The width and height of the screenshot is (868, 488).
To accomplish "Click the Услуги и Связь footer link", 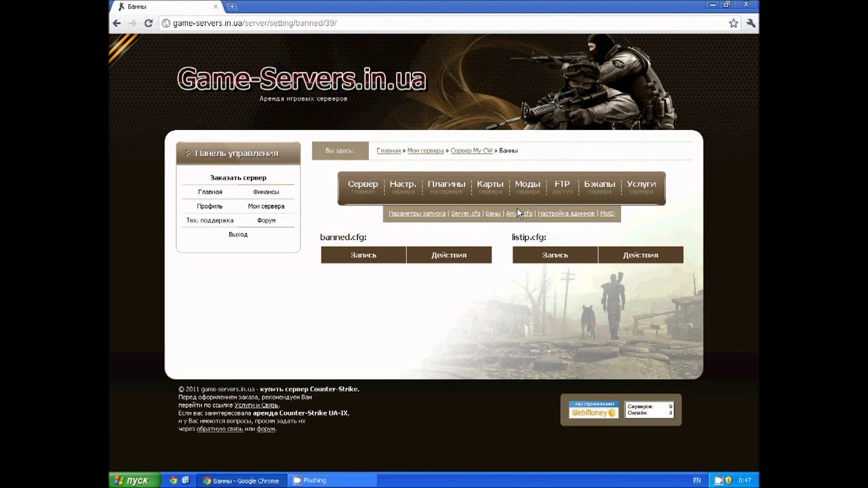I will 256,405.
